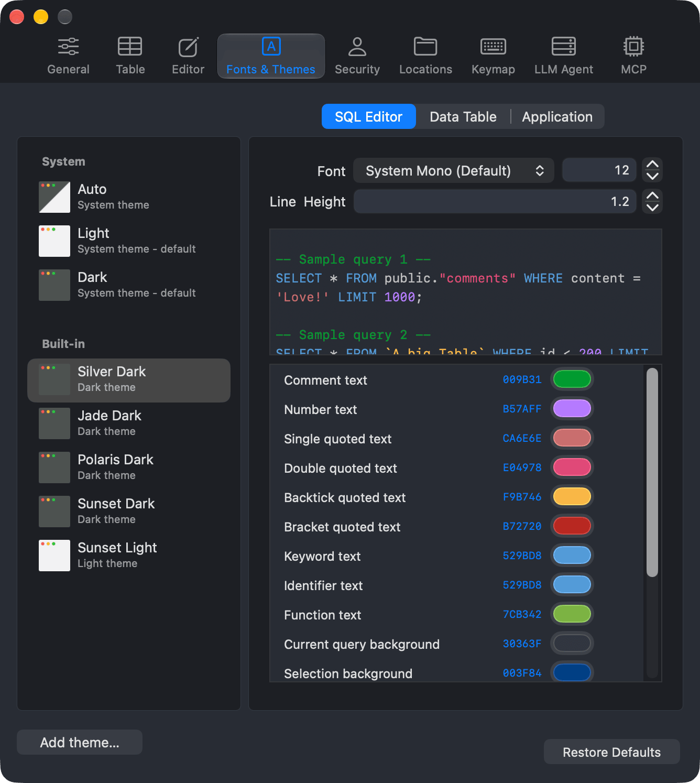This screenshot has height=783, width=700.
Task: Select the Sunset Dark theme
Action: 129,513
